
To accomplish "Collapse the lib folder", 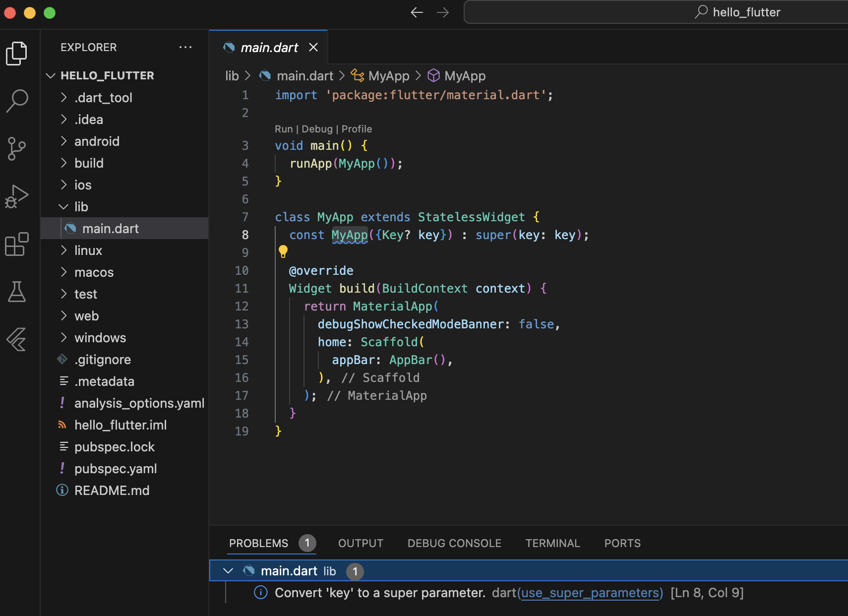I will (x=63, y=206).
